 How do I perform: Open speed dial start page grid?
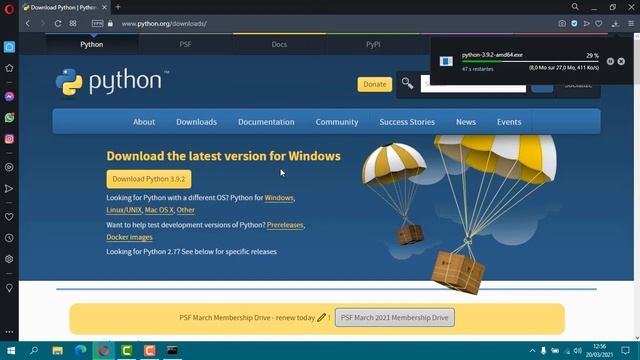(73, 24)
